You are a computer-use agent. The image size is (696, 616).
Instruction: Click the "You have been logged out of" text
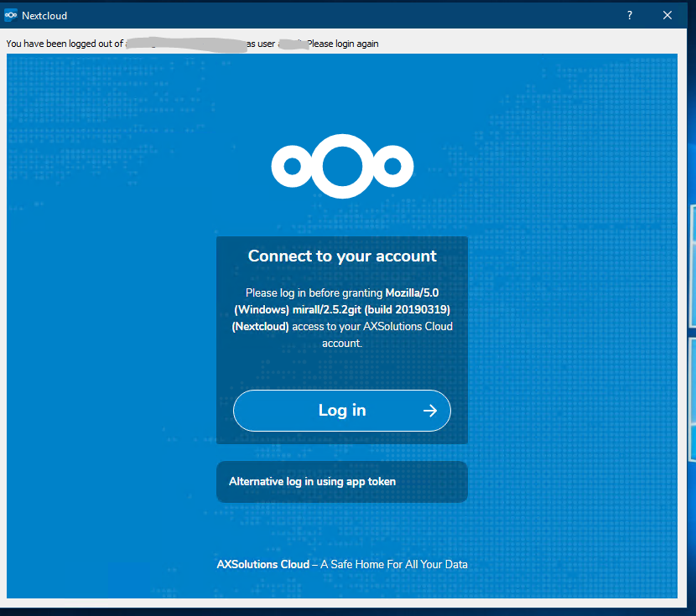point(65,44)
